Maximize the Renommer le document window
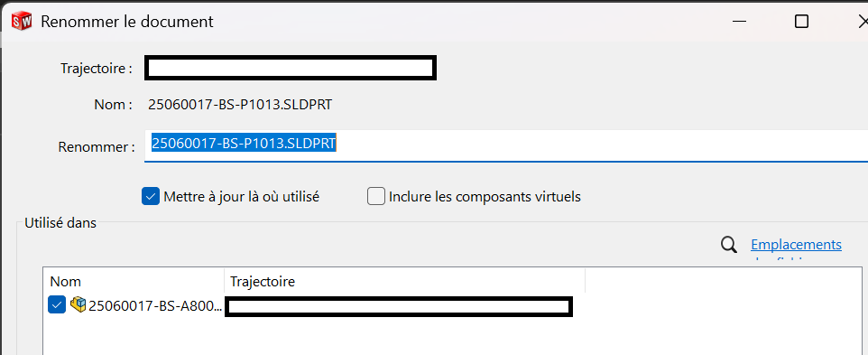868x355 pixels. coord(801,23)
